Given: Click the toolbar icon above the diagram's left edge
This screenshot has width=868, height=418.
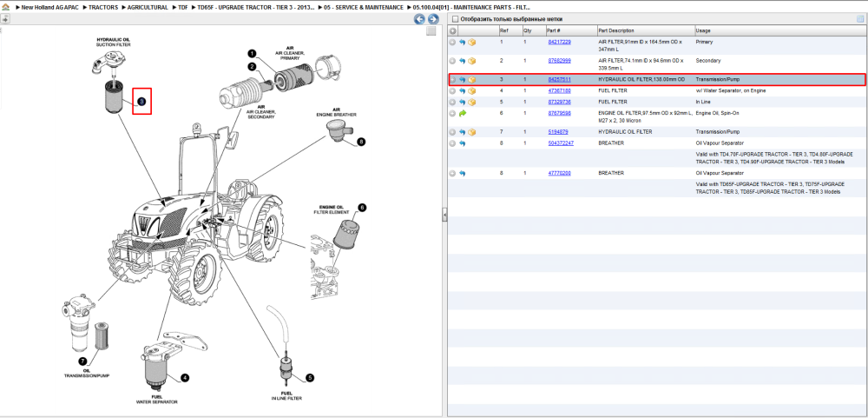Looking at the screenshot, I should [x=5, y=18].
